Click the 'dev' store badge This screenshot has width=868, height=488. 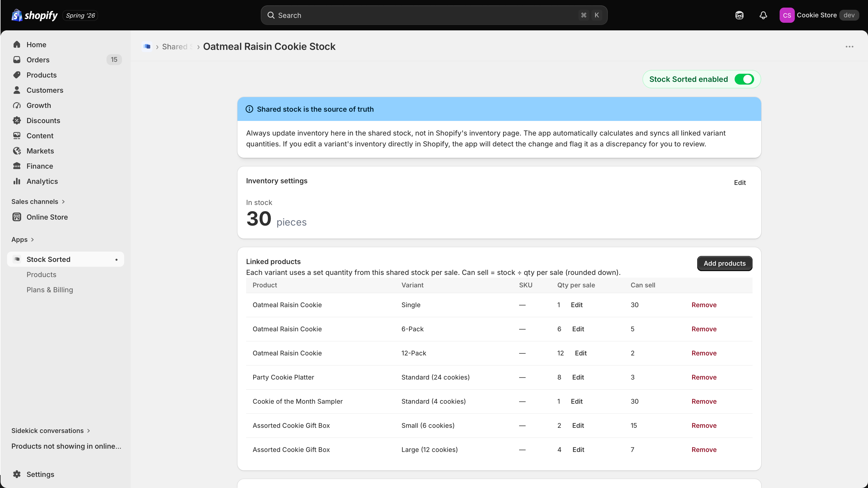pos(849,15)
